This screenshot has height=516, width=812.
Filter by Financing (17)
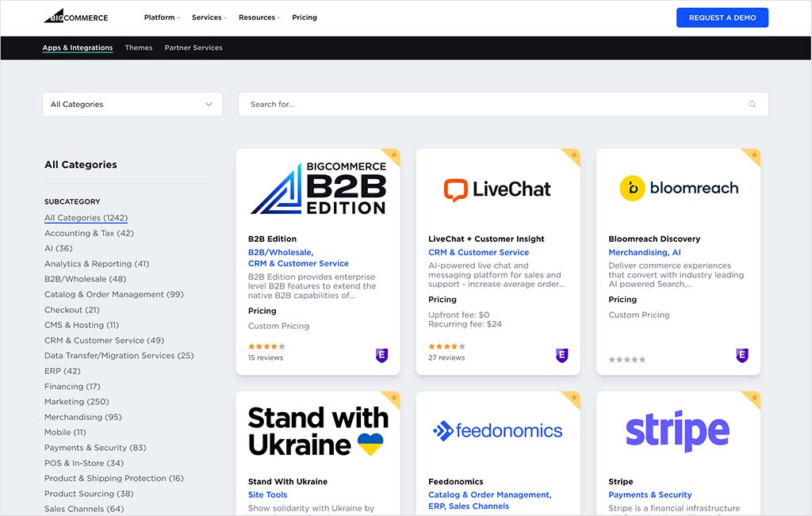[72, 386]
